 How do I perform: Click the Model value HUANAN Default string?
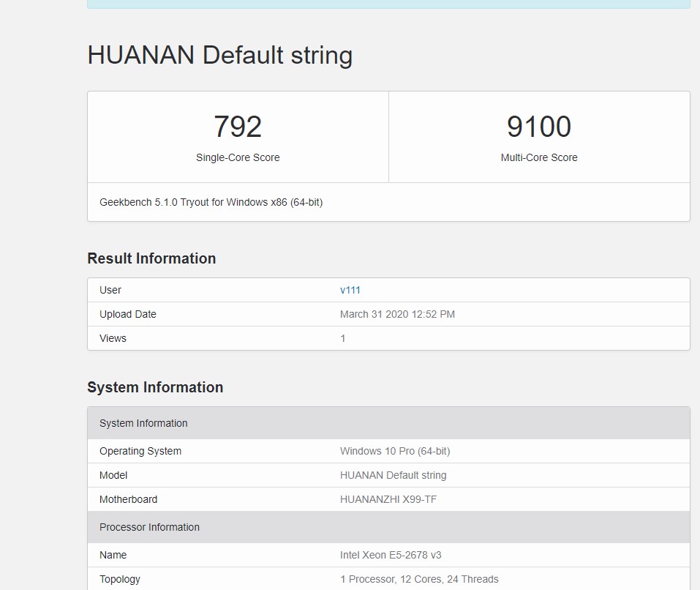click(x=393, y=475)
